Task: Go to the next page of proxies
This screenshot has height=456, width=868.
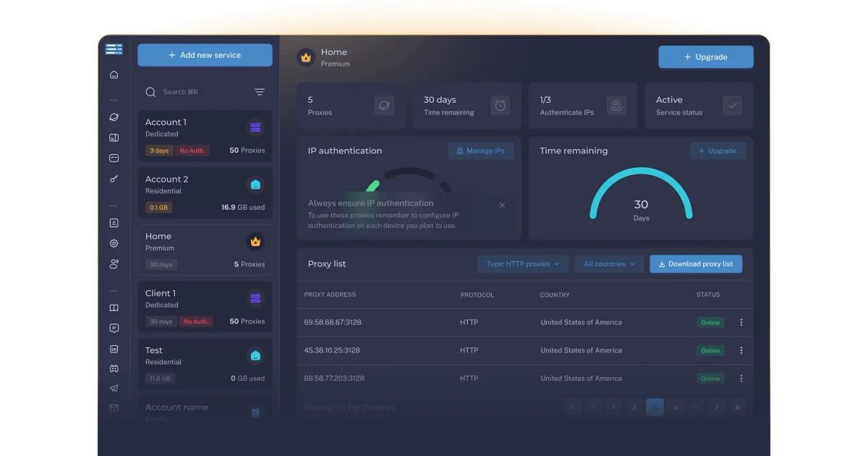Action: pyautogui.click(x=717, y=408)
